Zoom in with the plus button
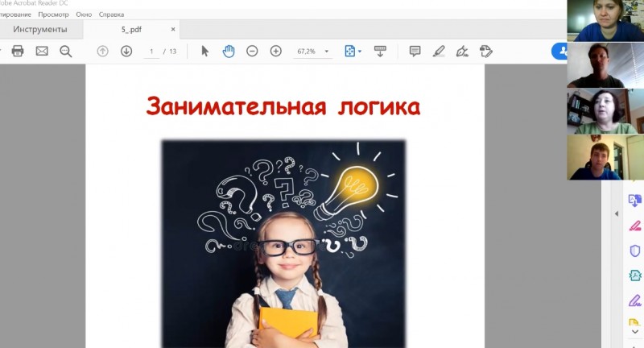 pyautogui.click(x=276, y=51)
